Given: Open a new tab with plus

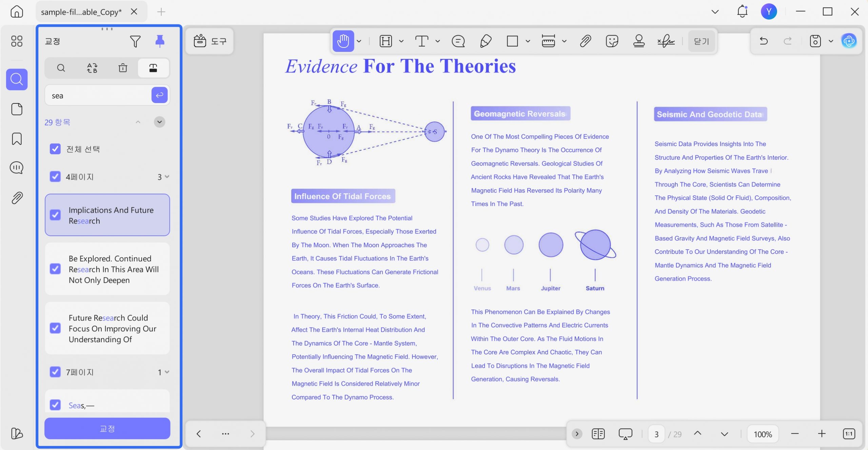Looking at the screenshot, I should tap(161, 12).
